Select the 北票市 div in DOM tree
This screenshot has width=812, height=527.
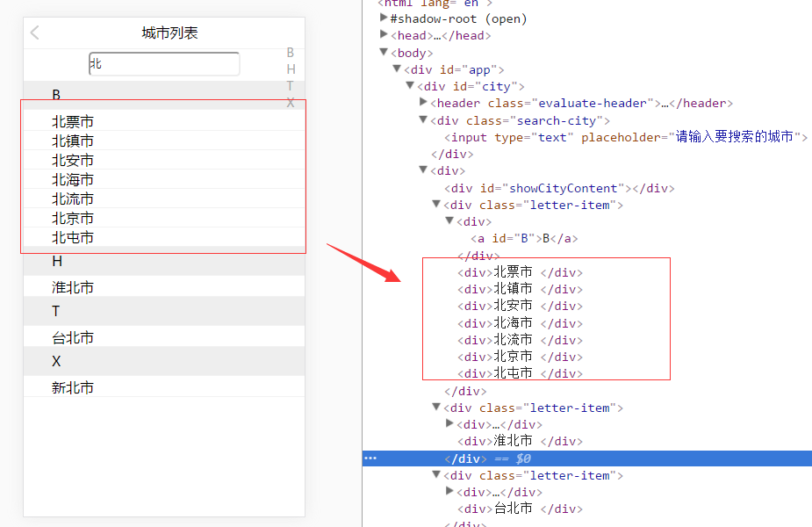(x=520, y=272)
